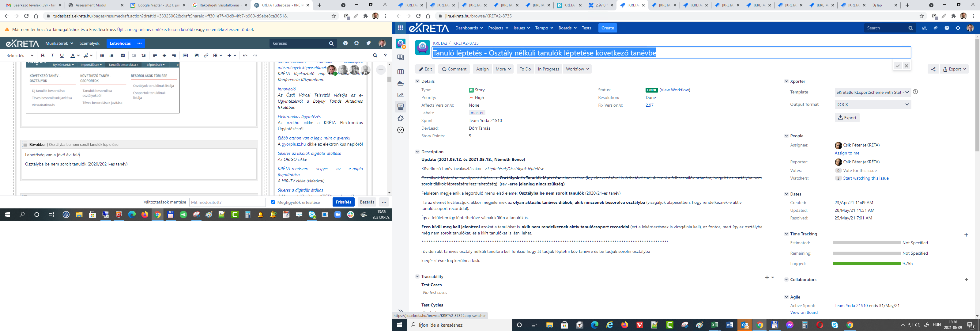
Task: Expand the More actions dropdown
Action: point(503,69)
